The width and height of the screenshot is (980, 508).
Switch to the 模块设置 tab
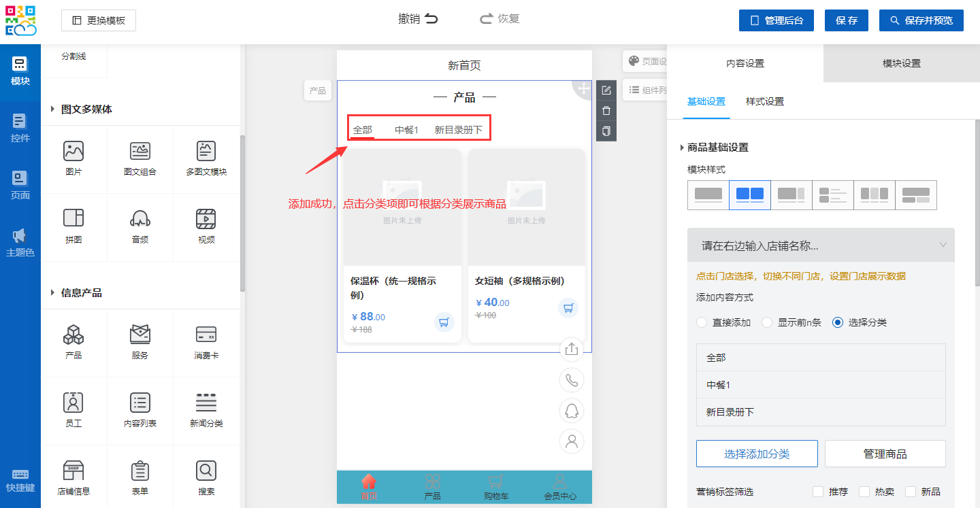tap(901, 63)
